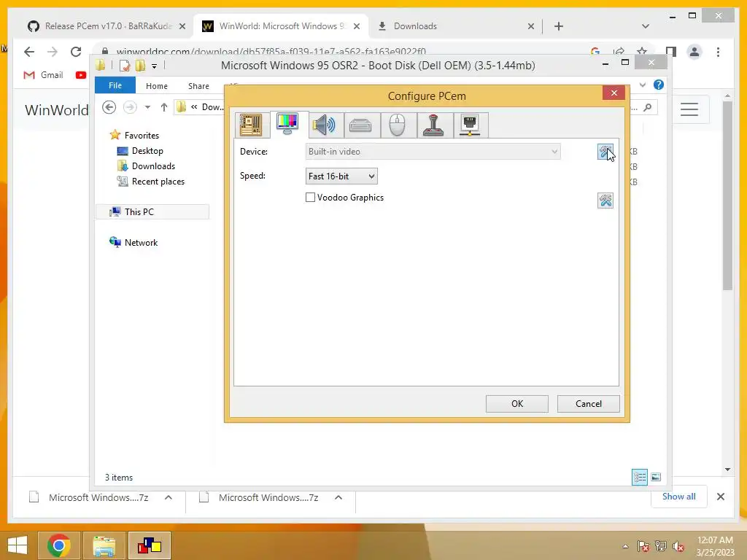This screenshot has width=747, height=560.
Task: Open Chrome three-dot menu
Action: coord(718,52)
